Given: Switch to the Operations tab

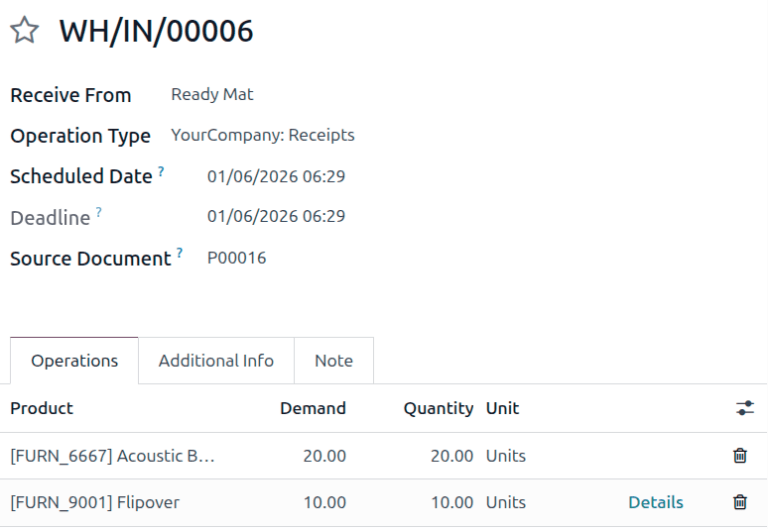Looking at the screenshot, I should [x=74, y=361].
